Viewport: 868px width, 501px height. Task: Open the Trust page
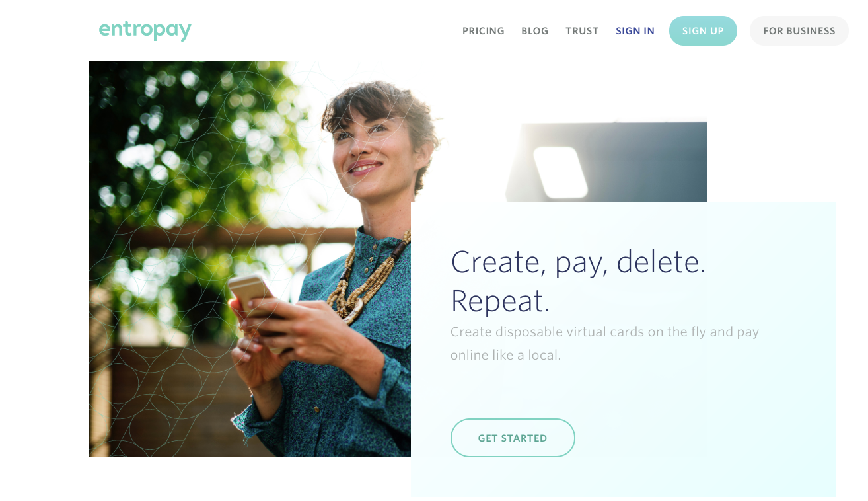(x=582, y=31)
